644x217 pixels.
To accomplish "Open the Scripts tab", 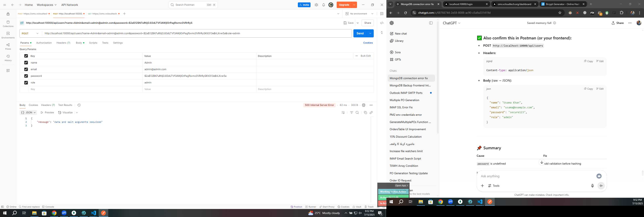I will [x=93, y=43].
